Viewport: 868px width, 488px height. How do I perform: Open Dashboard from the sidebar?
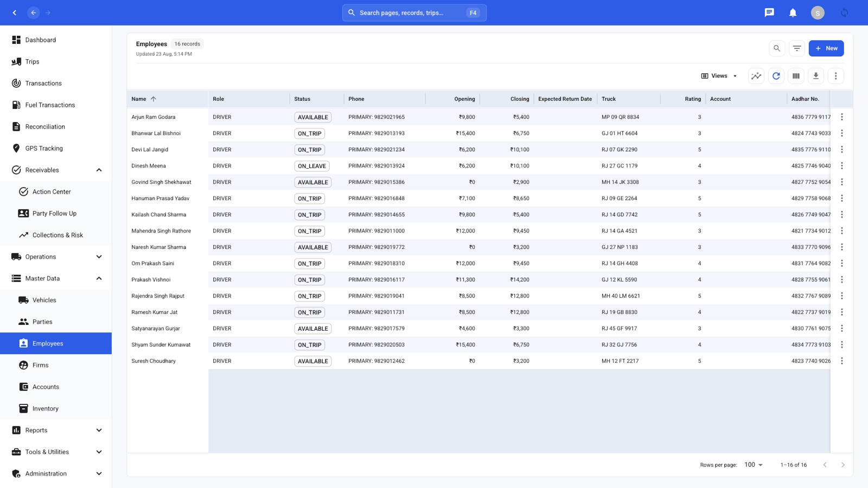[x=56, y=40]
